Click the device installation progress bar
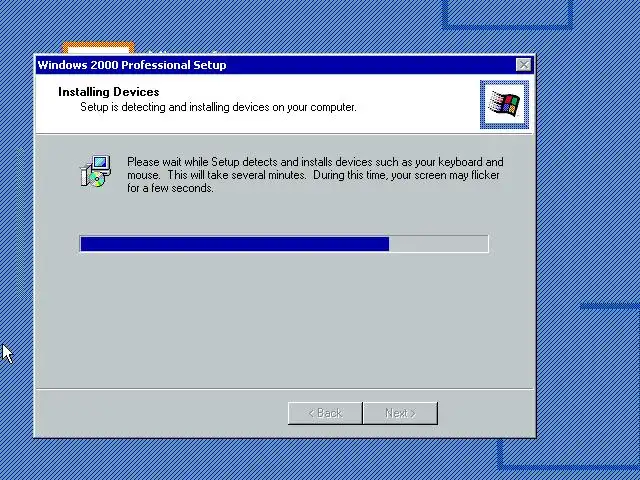 pos(284,244)
